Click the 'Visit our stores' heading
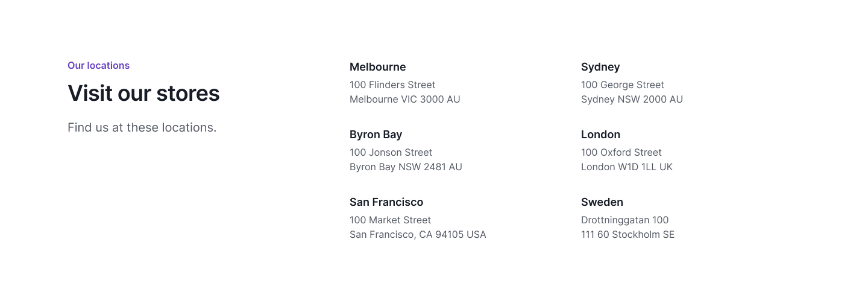The image size is (868, 303). point(143,93)
